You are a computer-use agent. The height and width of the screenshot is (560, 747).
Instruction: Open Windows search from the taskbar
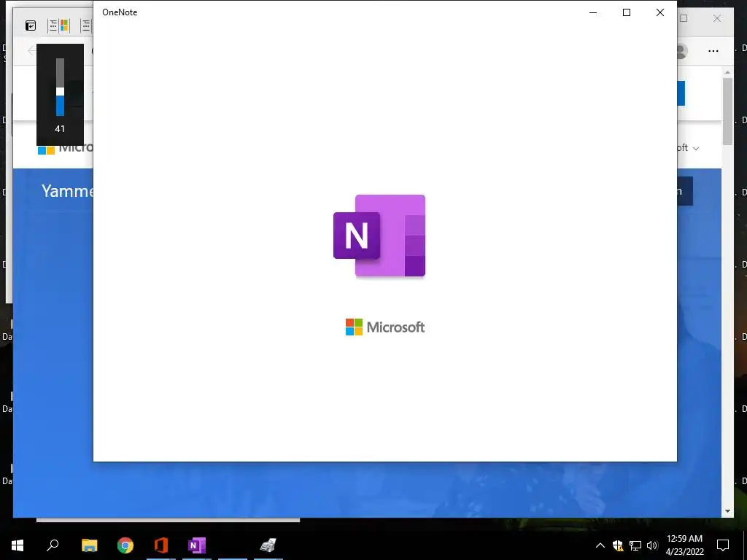tap(53, 545)
